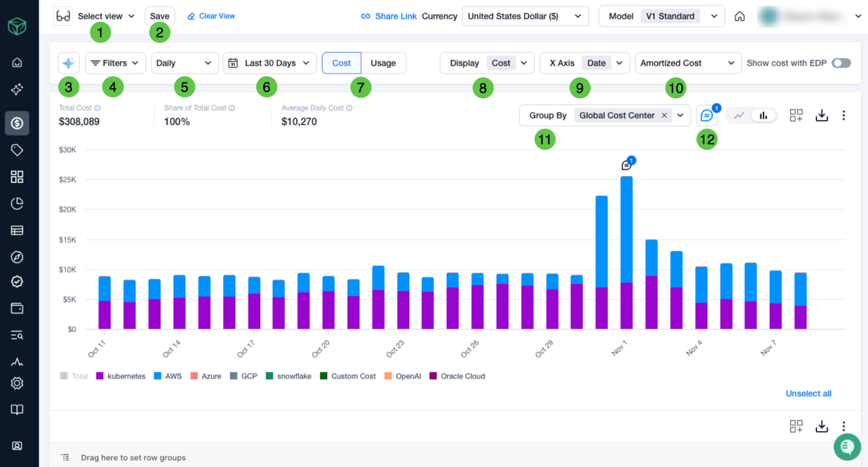Expand the Last 30 Days date dropdown

click(270, 63)
